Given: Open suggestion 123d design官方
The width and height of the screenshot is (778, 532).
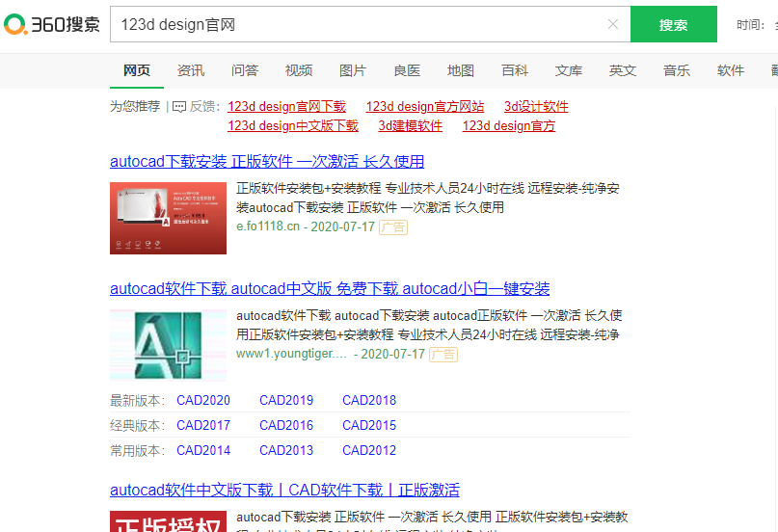Looking at the screenshot, I should [x=509, y=126].
